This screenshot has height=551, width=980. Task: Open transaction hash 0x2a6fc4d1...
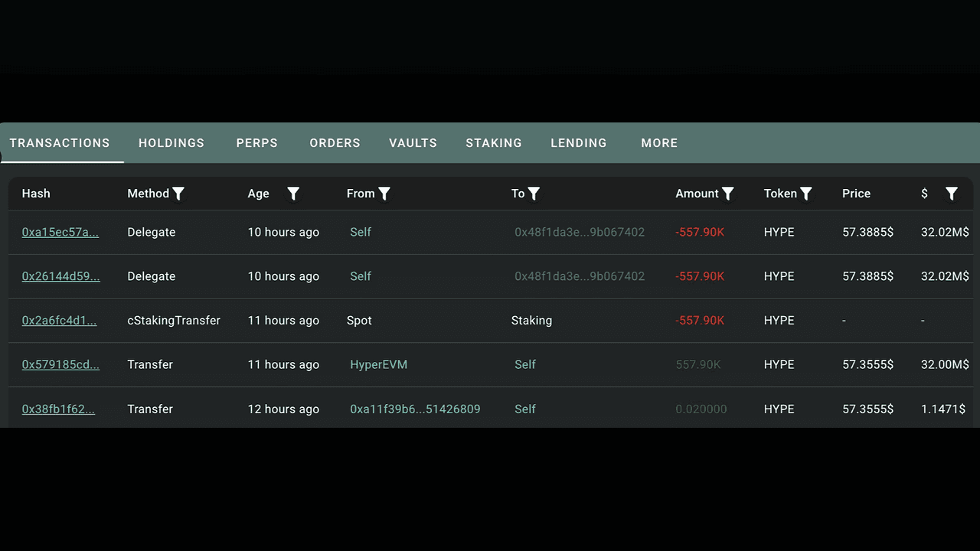(59, 321)
